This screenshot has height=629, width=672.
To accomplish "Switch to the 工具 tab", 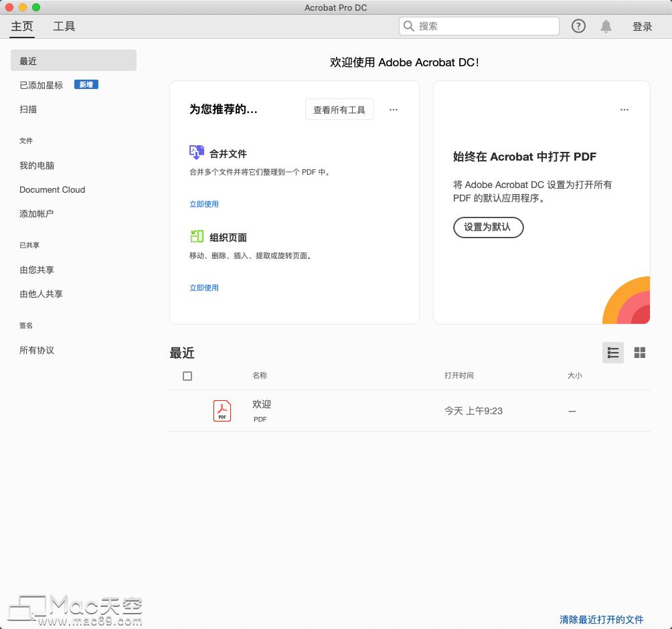I will [x=64, y=27].
